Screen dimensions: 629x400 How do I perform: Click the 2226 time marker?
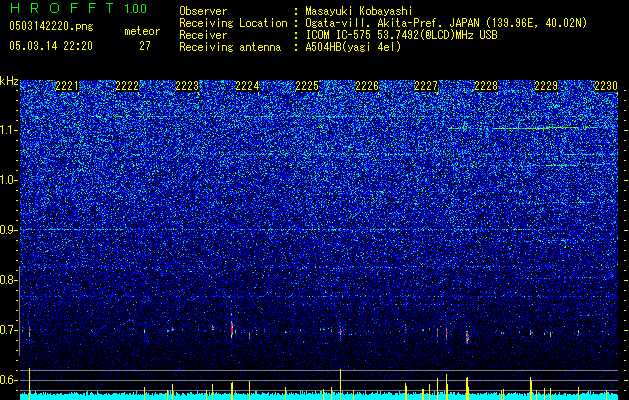(x=367, y=86)
